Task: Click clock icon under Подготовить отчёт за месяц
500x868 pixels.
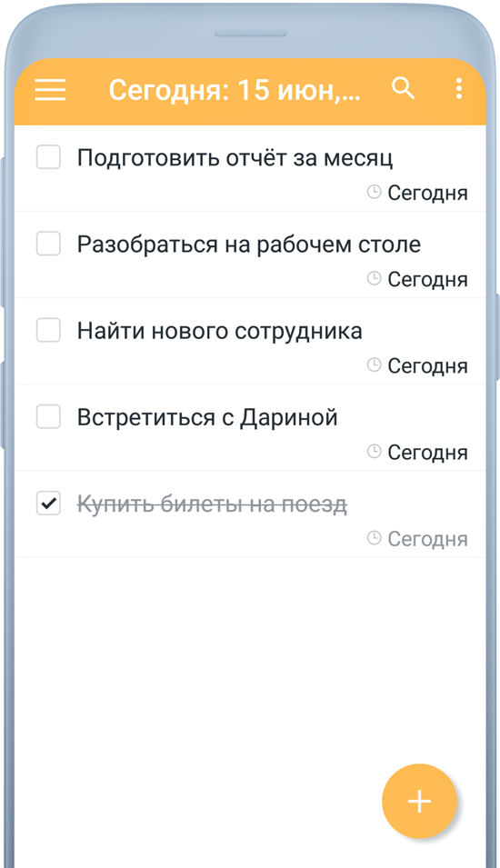Action: tap(374, 192)
